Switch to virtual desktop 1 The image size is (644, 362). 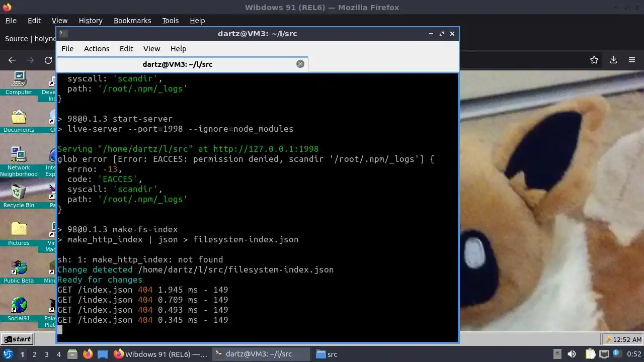[22, 354]
